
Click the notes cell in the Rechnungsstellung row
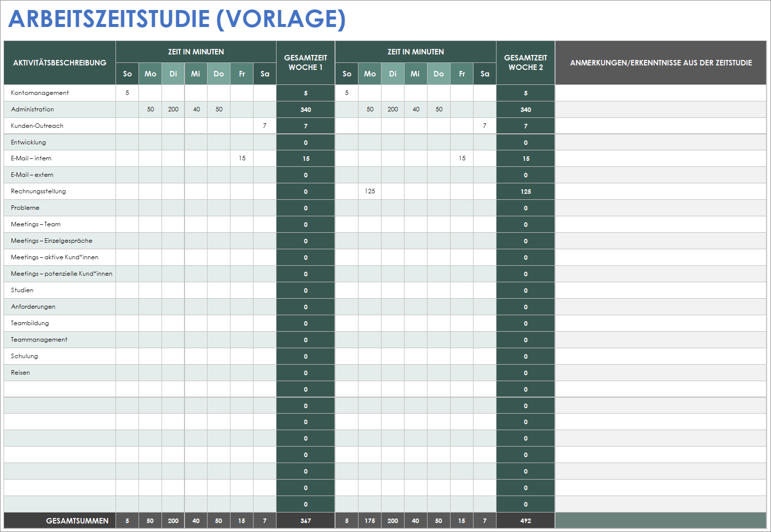tap(661, 191)
